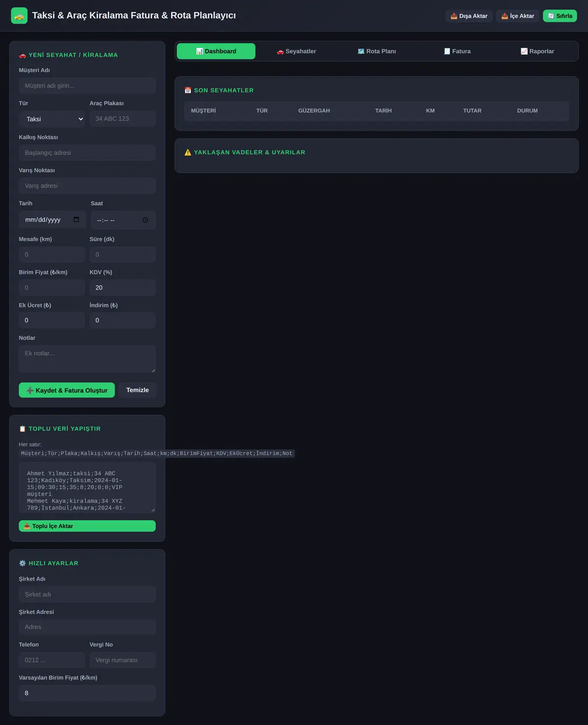
Task: Click the Toplu İçe Aktar button
Action: coord(87,526)
